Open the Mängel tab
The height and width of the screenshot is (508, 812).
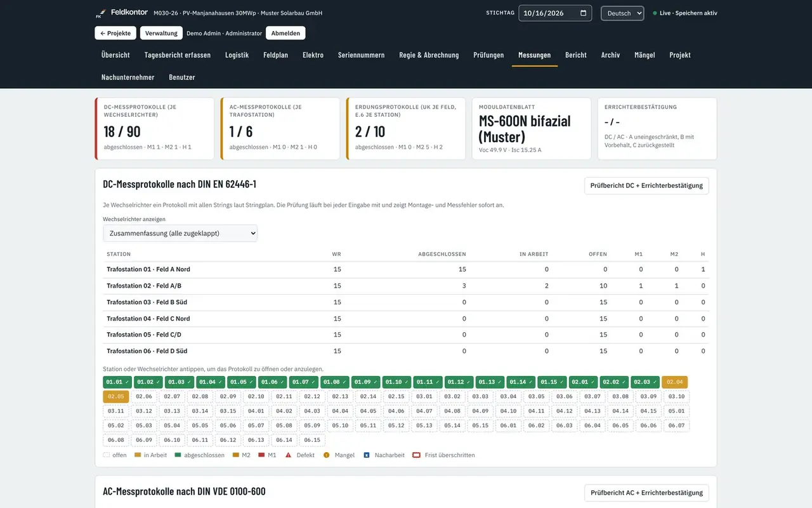tap(645, 55)
